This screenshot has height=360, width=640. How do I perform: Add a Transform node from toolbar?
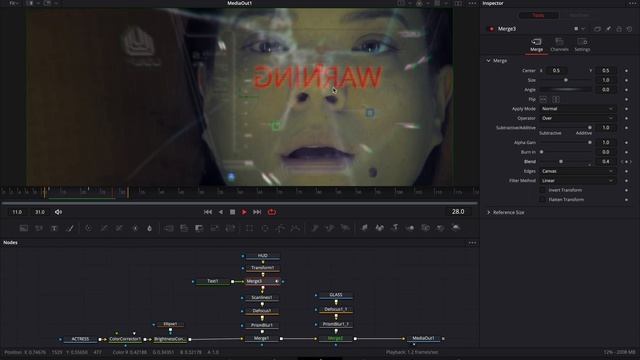(230, 228)
